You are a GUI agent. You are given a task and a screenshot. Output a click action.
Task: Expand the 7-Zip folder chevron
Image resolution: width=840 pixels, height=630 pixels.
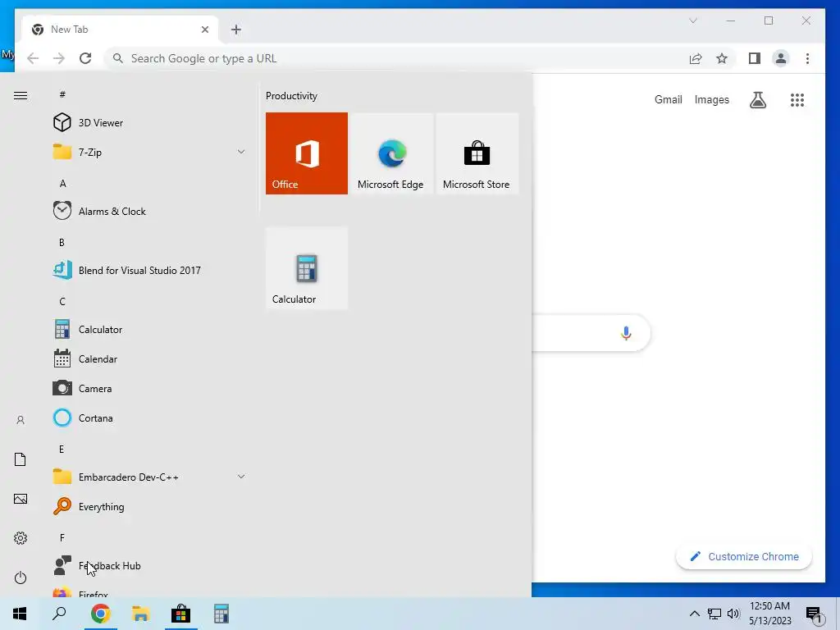241,152
